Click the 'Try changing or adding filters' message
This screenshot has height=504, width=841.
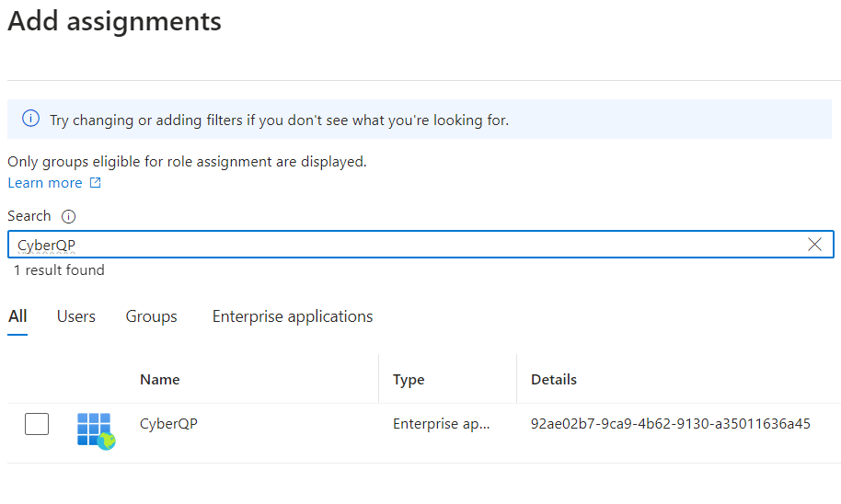(x=279, y=120)
